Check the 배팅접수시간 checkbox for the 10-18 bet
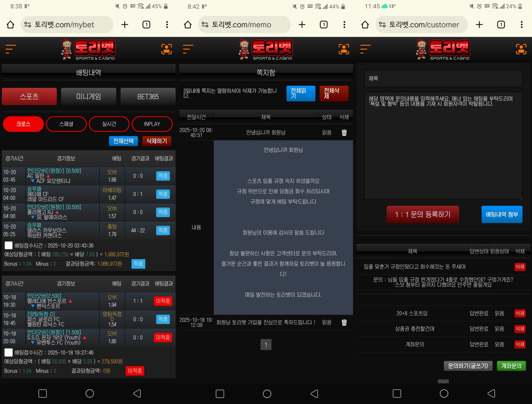532x404 pixels. pos(9,353)
